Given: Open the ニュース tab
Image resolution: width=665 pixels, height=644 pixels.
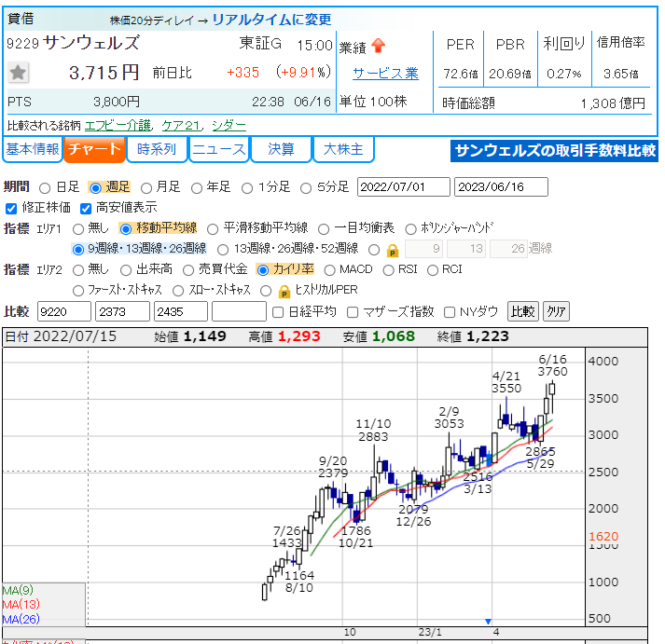Looking at the screenshot, I should tap(218, 149).
